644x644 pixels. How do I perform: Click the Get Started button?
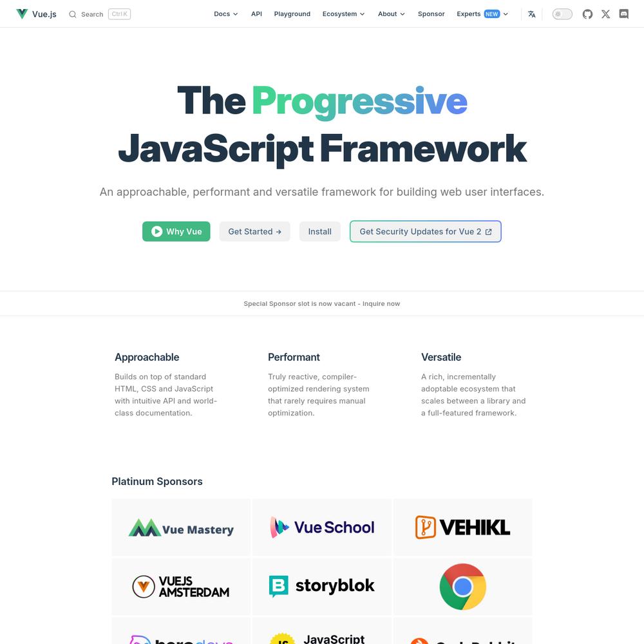[x=254, y=231]
